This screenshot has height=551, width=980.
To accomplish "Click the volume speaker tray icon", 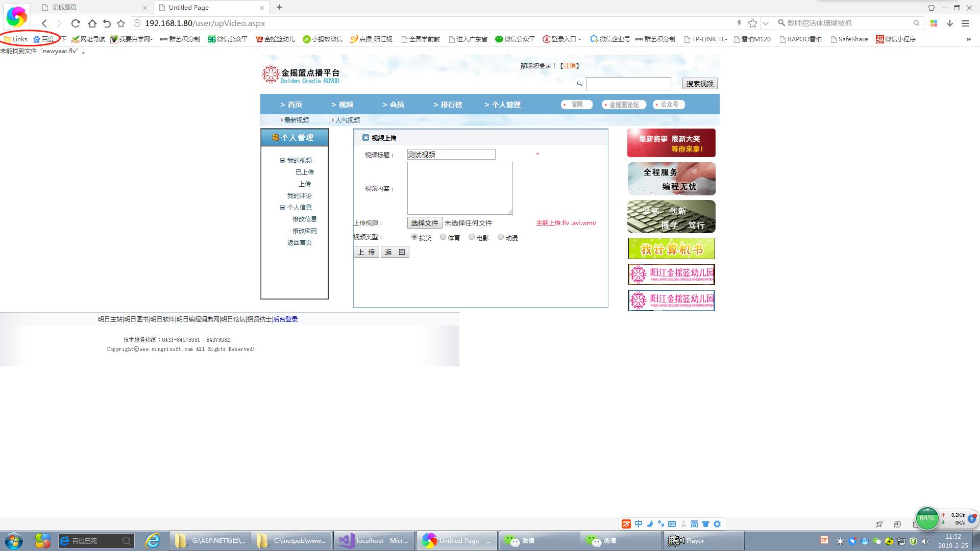I will [x=925, y=541].
